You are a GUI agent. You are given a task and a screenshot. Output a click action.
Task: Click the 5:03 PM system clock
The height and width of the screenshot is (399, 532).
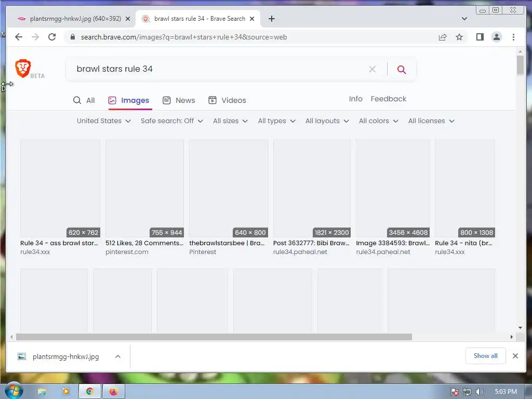click(x=506, y=392)
